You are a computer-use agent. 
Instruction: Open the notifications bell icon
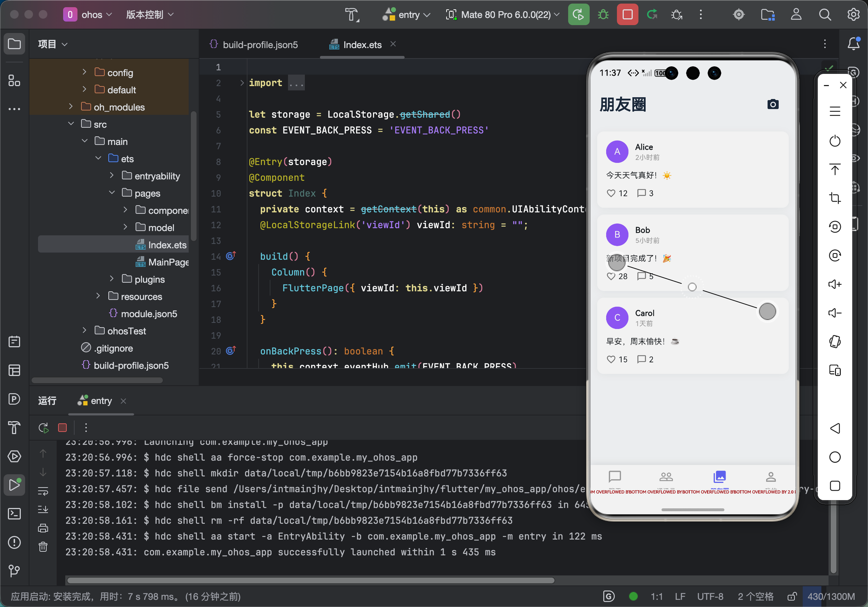click(x=853, y=44)
